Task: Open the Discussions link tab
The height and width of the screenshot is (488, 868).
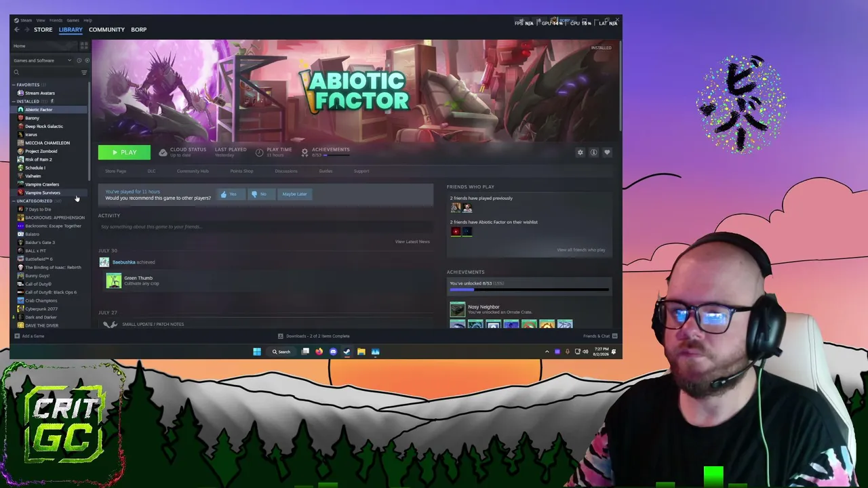Action: tap(286, 171)
